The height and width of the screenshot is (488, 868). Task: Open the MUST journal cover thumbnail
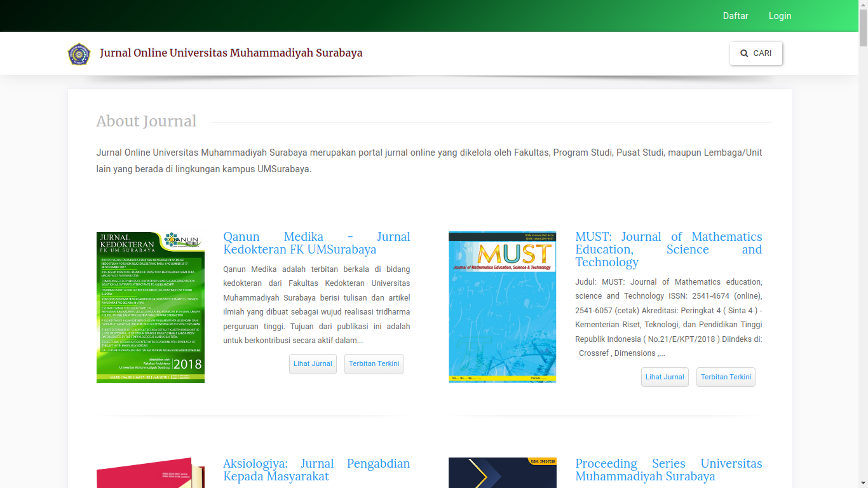502,307
